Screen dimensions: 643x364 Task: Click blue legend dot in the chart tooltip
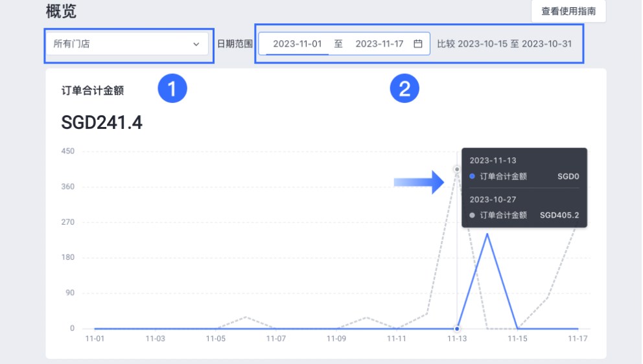point(472,176)
